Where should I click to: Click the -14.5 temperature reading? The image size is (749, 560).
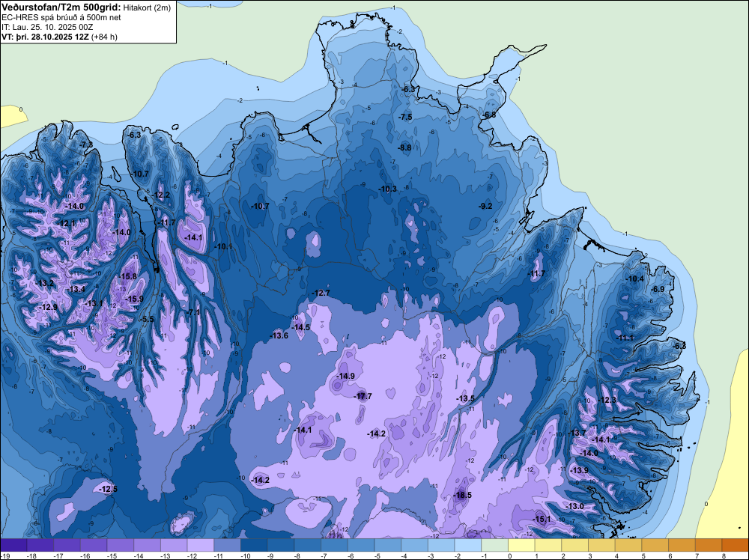(301, 327)
